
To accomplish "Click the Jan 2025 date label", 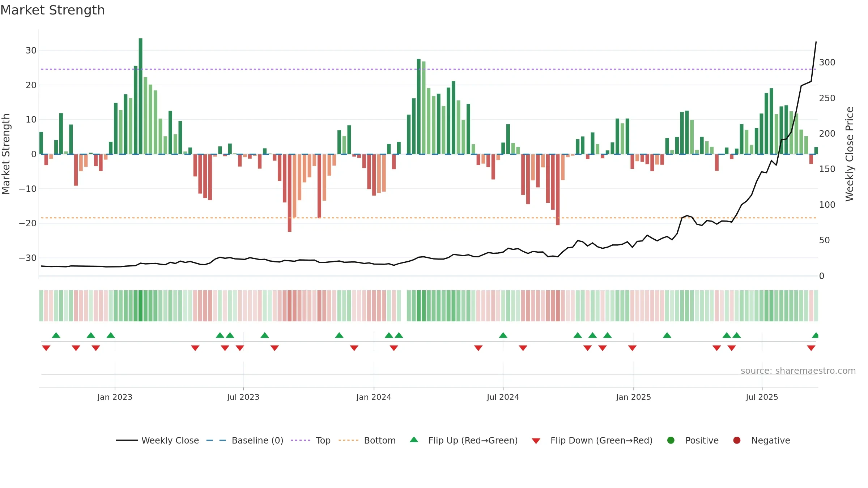I will click(633, 397).
